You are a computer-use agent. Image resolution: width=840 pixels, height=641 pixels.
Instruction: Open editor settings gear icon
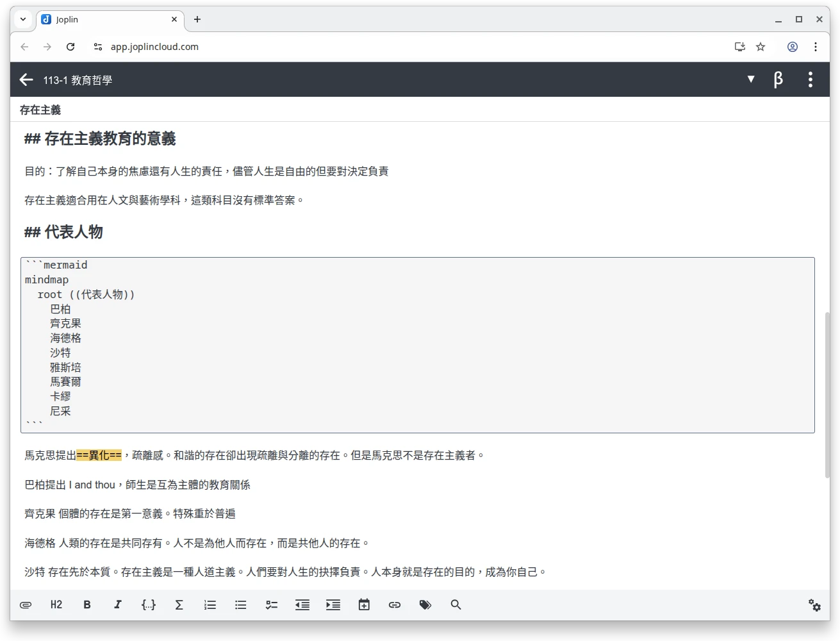[814, 604]
